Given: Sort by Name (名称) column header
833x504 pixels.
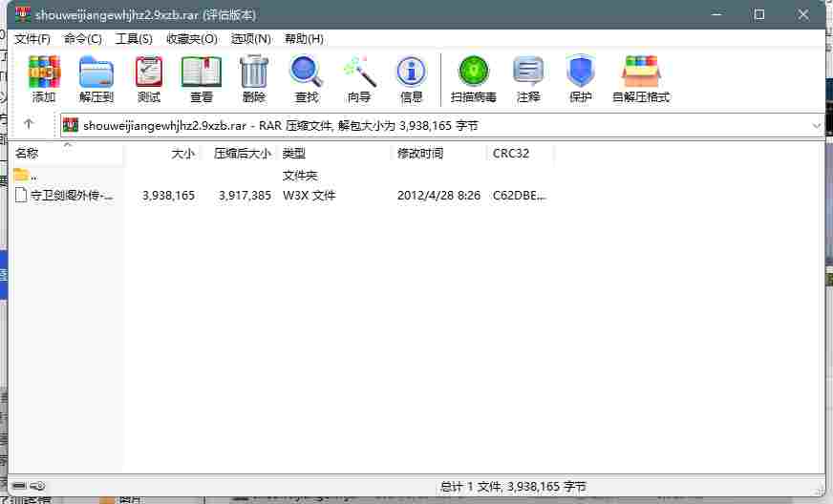Looking at the screenshot, I should click(68, 154).
